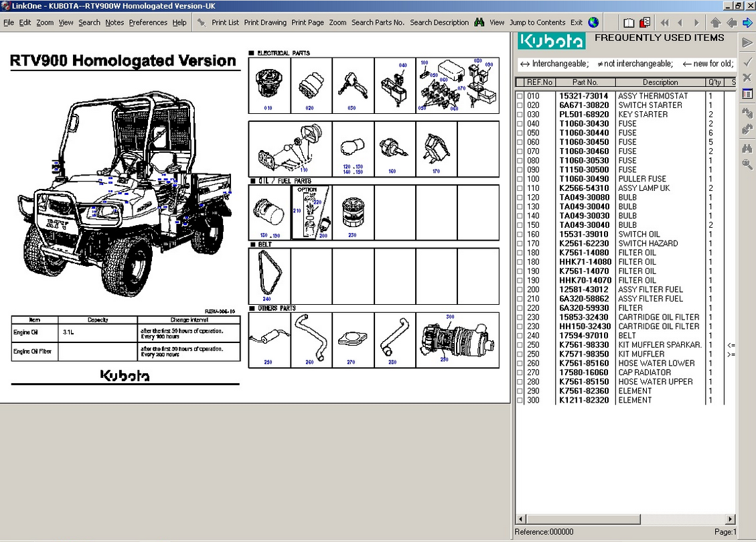Image resolution: width=756 pixels, height=542 pixels.
Task: Tick checkbox for BELT row 240
Action: (x=520, y=336)
